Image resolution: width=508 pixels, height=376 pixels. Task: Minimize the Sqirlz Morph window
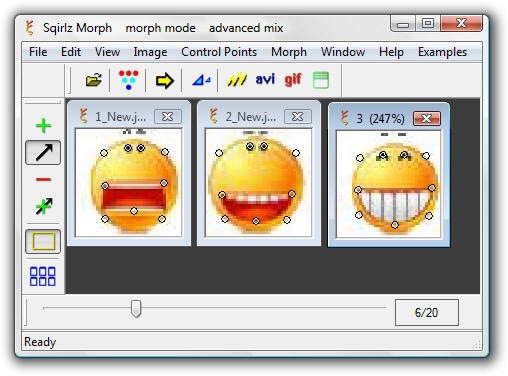403,24
